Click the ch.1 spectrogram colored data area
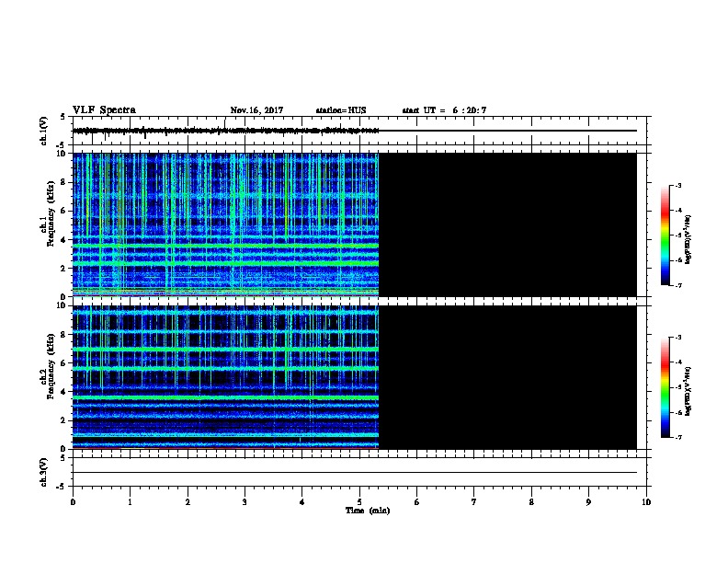Screen dimensions: 728x563 pos(225,224)
